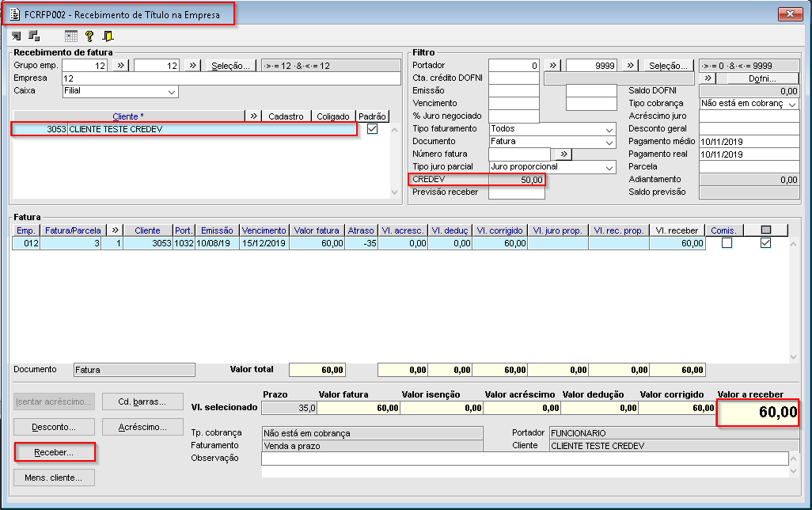Click scroll-down arrow of Fatura grid
812x510 pixels.
pyautogui.click(x=793, y=357)
